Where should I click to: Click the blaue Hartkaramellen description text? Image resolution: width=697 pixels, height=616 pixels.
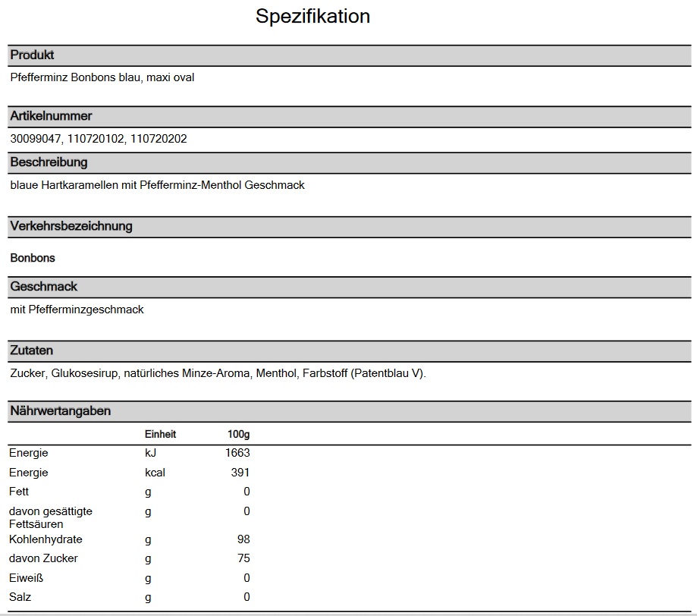(158, 185)
